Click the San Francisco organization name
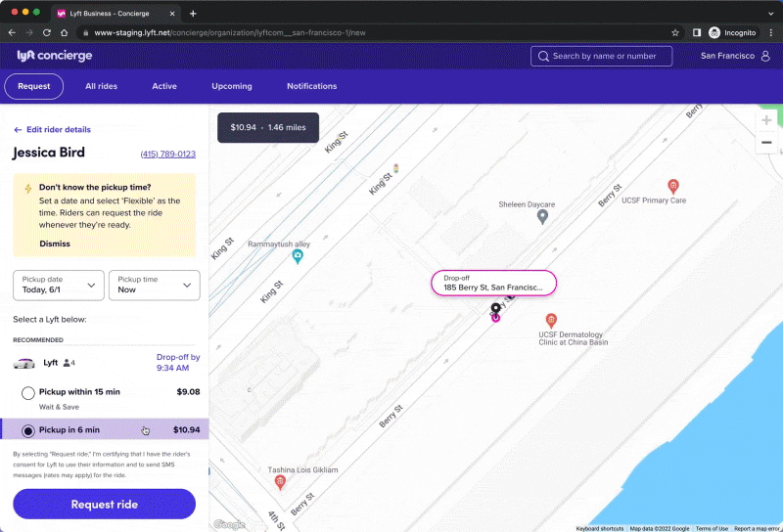Viewport: 783px width, 532px height. (727, 56)
